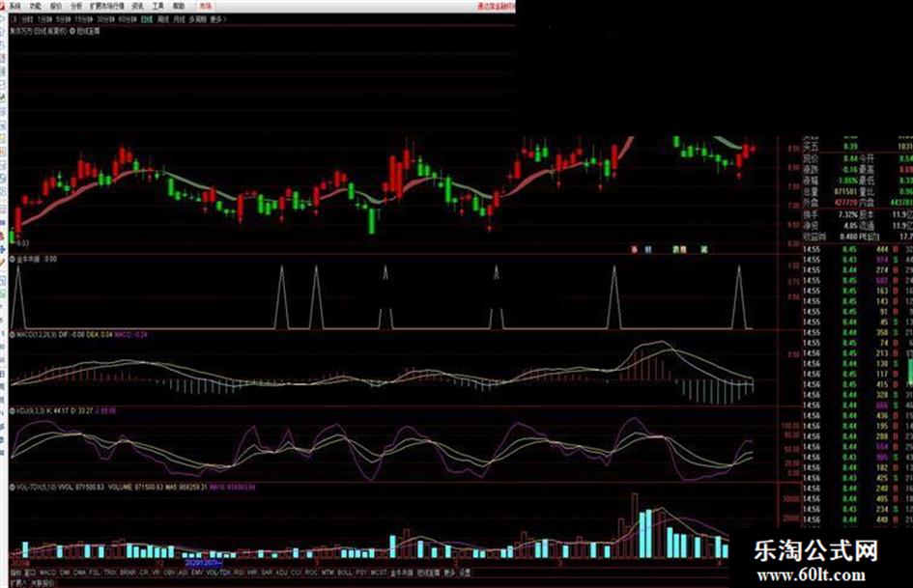Select the 周线 weekly period tab
Image resolution: width=913 pixels, height=588 pixels.
click(x=163, y=19)
